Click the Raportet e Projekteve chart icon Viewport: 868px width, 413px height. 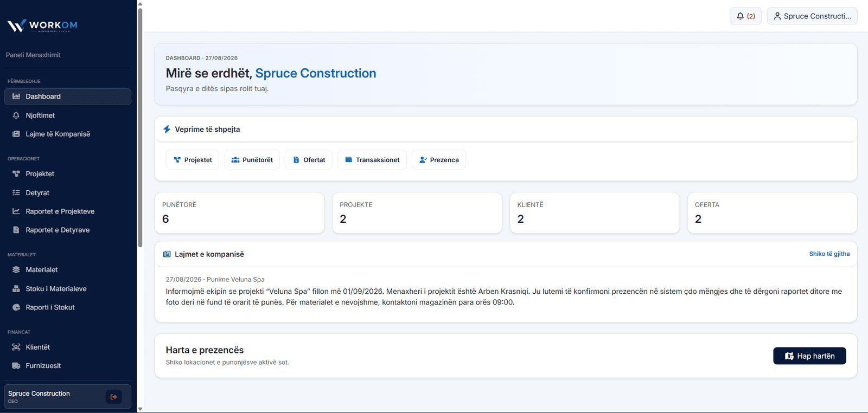[x=16, y=211]
